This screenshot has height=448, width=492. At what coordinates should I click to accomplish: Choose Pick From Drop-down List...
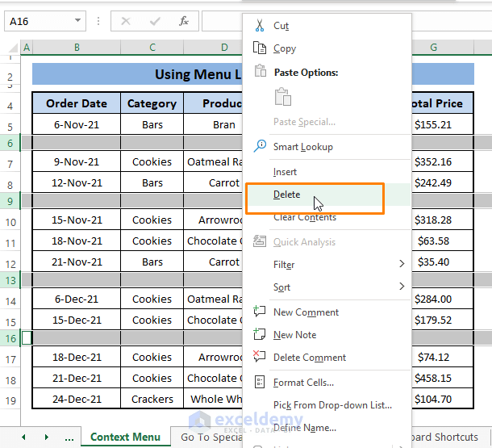[327, 405]
